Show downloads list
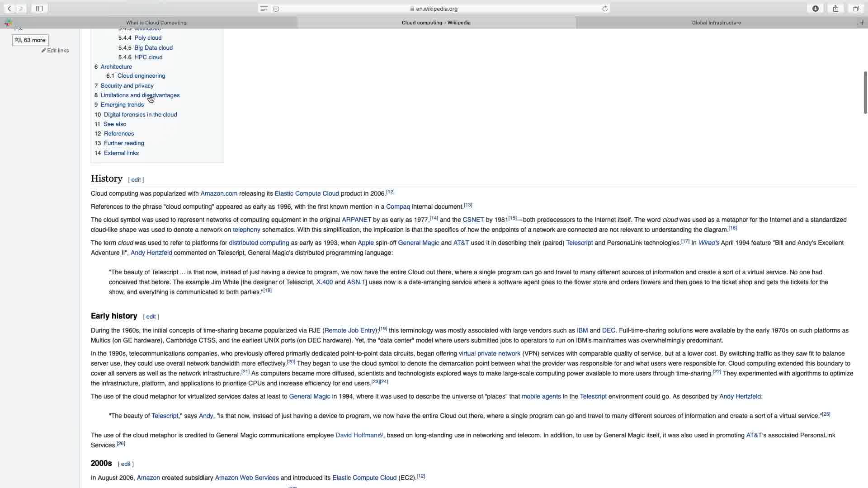 point(816,9)
